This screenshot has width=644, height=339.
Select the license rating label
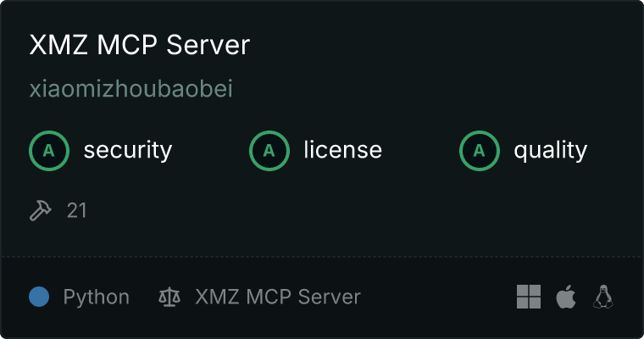343,149
